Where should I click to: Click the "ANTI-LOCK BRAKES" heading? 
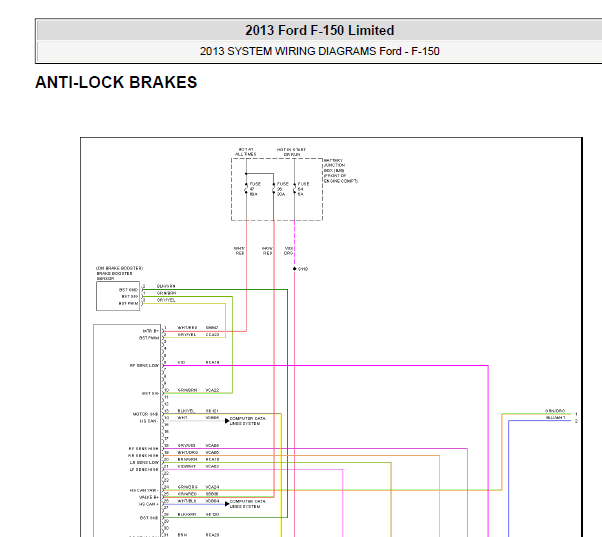click(x=116, y=82)
